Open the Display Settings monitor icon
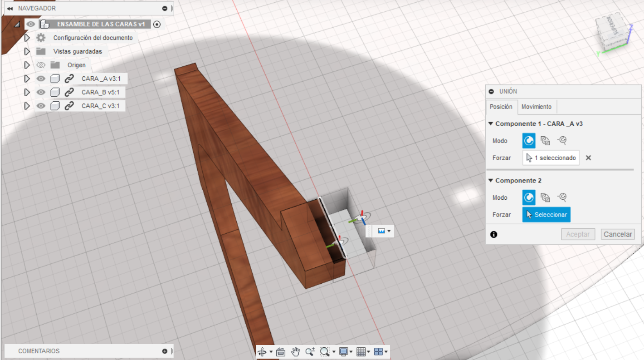This screenshot has height=360, width=644. point(343,351)
